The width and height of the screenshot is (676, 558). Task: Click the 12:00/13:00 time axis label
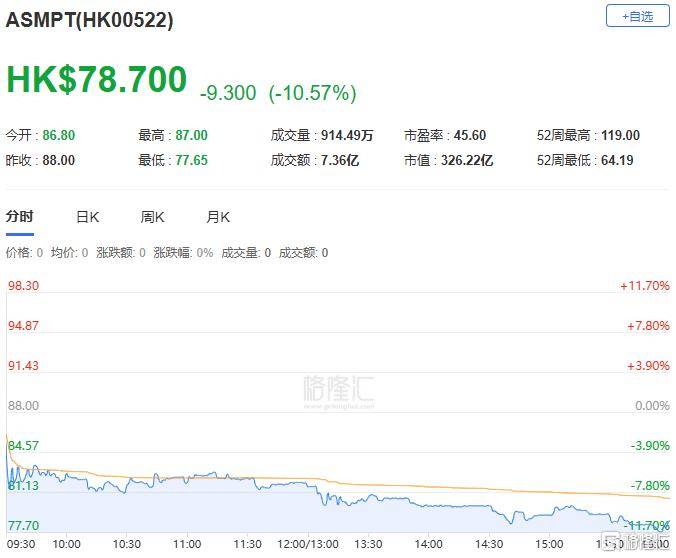pos(308,544)
